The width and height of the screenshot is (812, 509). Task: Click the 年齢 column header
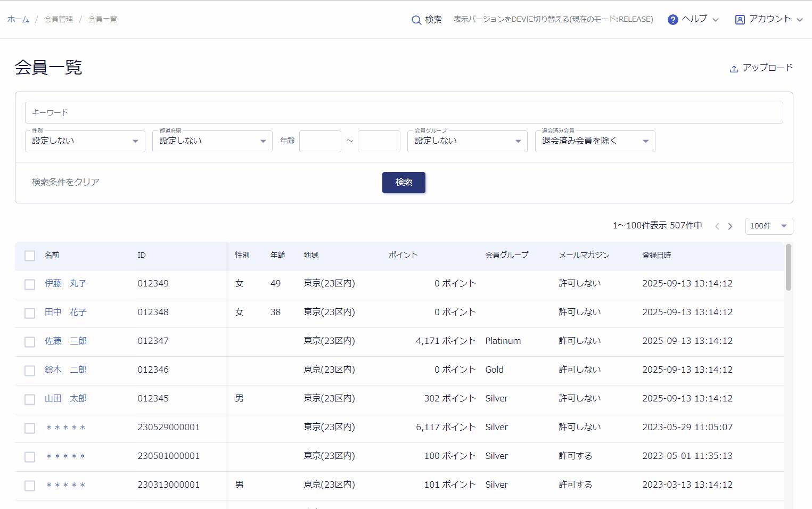[277, 255]
